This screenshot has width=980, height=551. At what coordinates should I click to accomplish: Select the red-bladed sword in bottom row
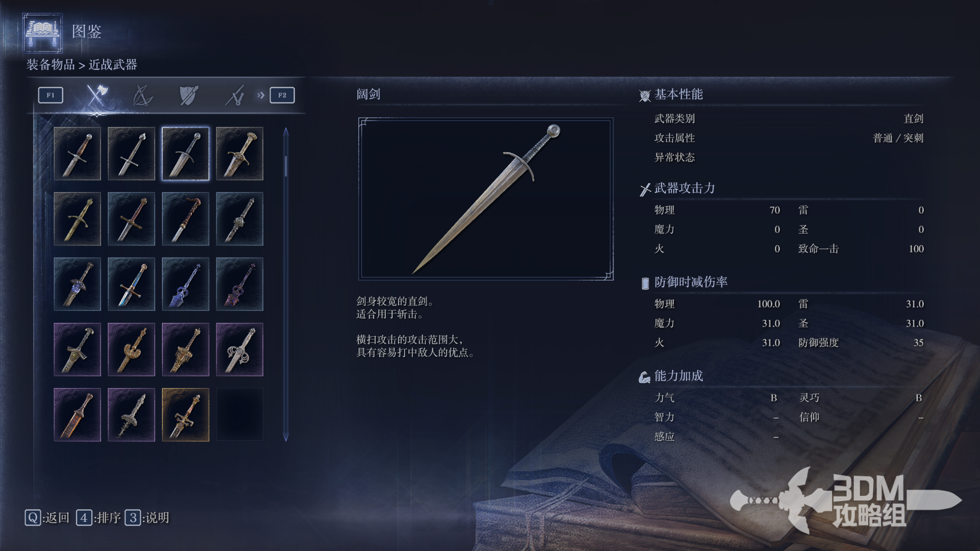coord(77,415)
